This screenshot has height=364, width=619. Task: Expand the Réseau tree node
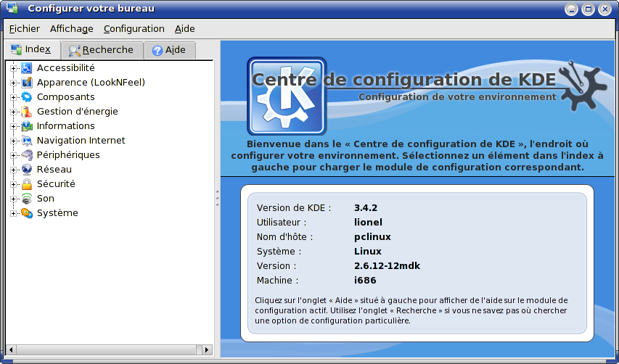[x=13, y=170]
